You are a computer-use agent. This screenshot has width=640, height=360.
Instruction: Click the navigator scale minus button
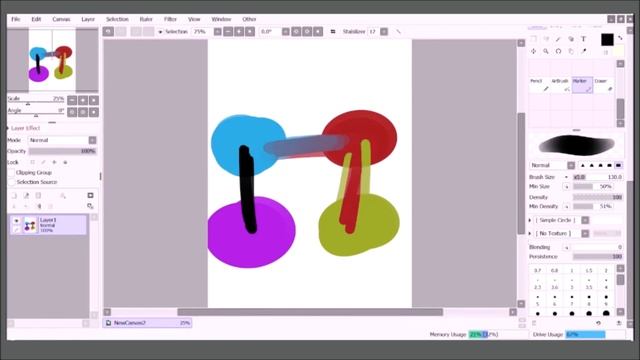point(72,100)
